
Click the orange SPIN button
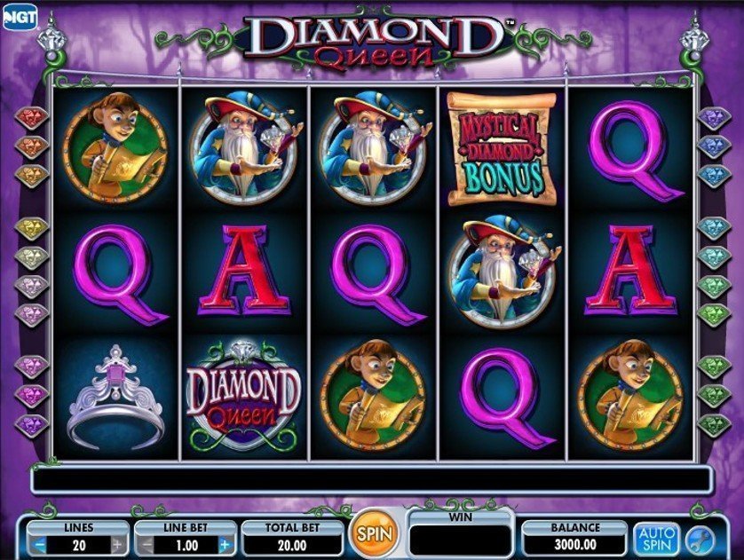375,534
